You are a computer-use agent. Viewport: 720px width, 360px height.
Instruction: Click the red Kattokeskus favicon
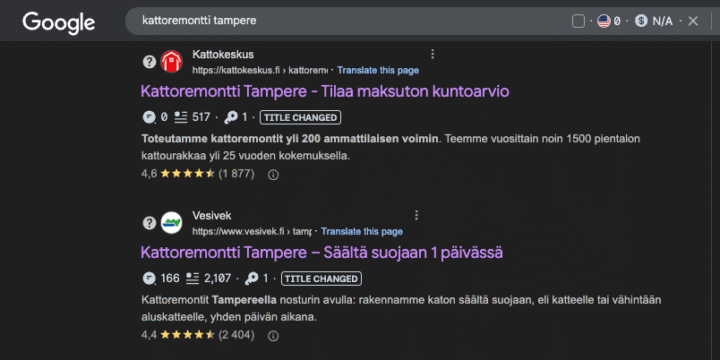(171, 62)
